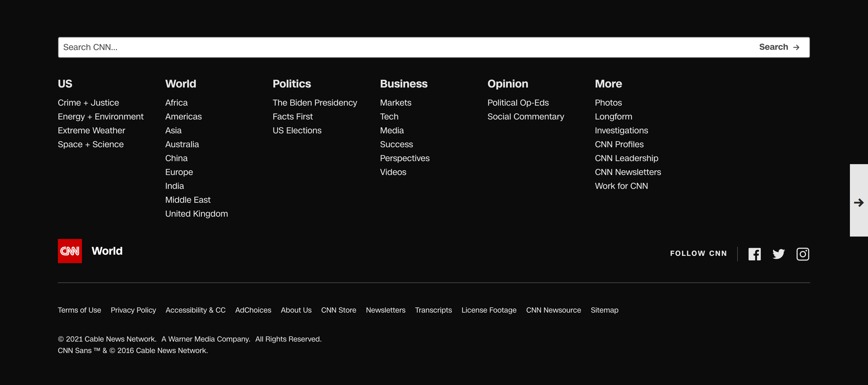Image resolution: width=868 pixels, height=385 pixels.
Task: Open CNN Newsletters link
Action: pos(628,172)
